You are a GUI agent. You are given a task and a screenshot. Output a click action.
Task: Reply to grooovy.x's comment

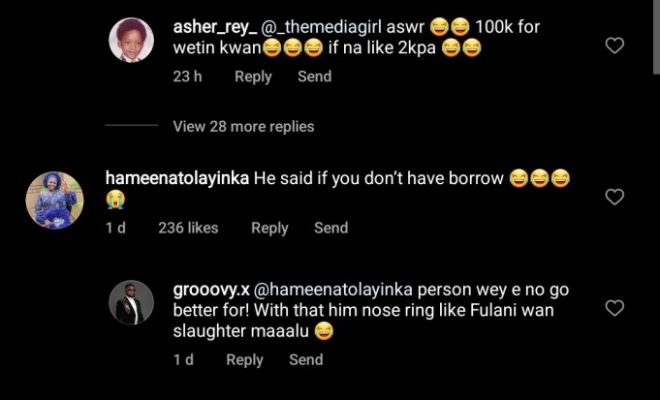click(245, 360)
